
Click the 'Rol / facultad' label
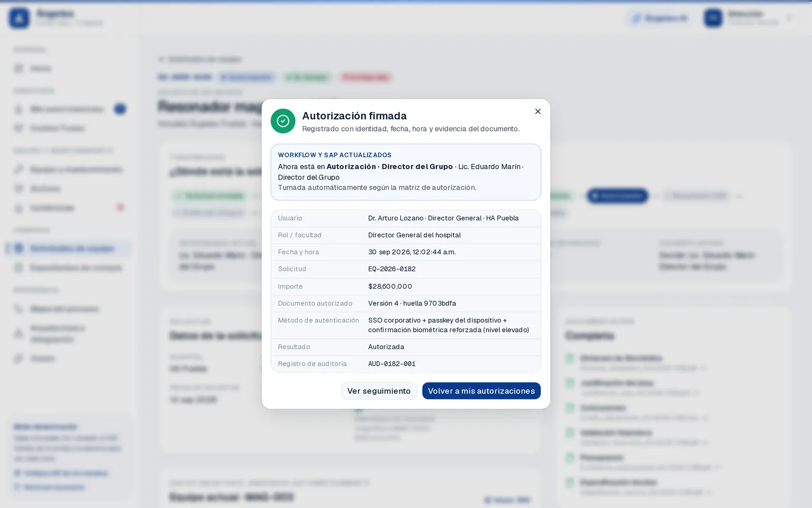299,235
